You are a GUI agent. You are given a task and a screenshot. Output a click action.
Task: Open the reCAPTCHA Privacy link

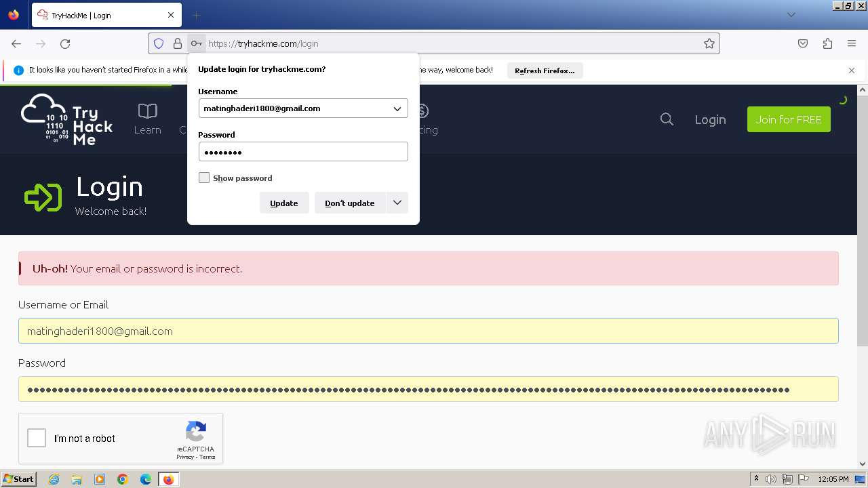pyautogui.click(x=184, y=457)
